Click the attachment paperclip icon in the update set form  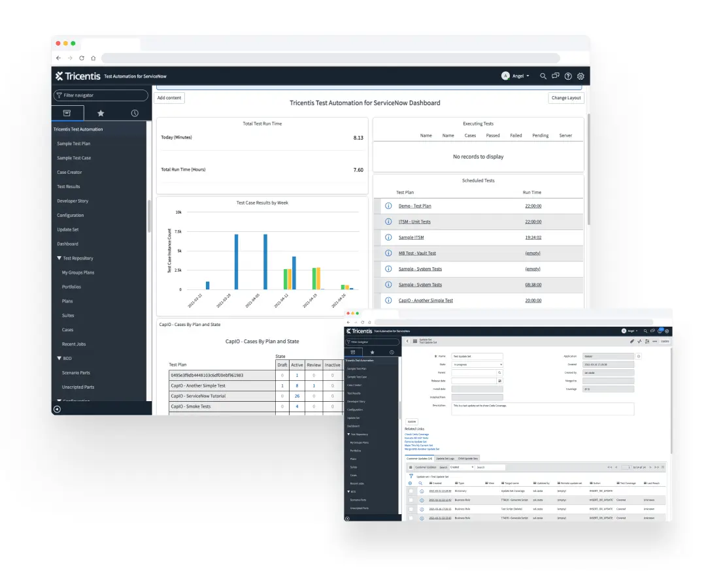point(631,342)
